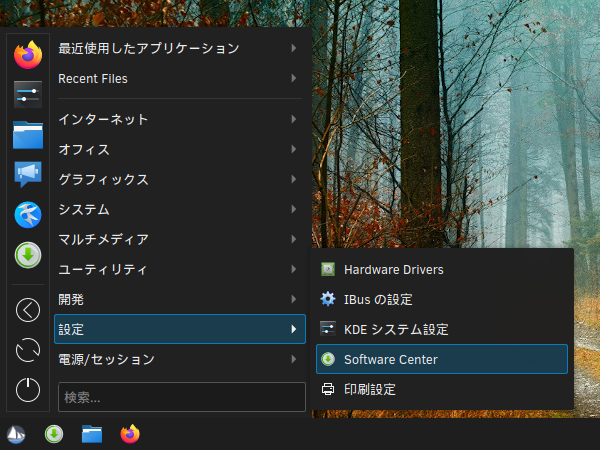Open the Recent Files submenu
Viewport: 600px width, 450px height.
pyautogui.click(x=180, y=78)
